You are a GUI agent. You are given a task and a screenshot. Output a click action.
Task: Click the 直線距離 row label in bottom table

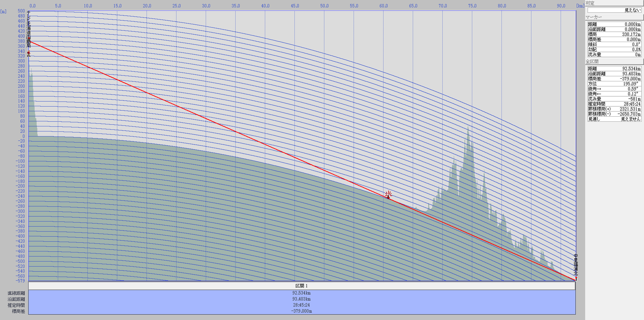16,293
